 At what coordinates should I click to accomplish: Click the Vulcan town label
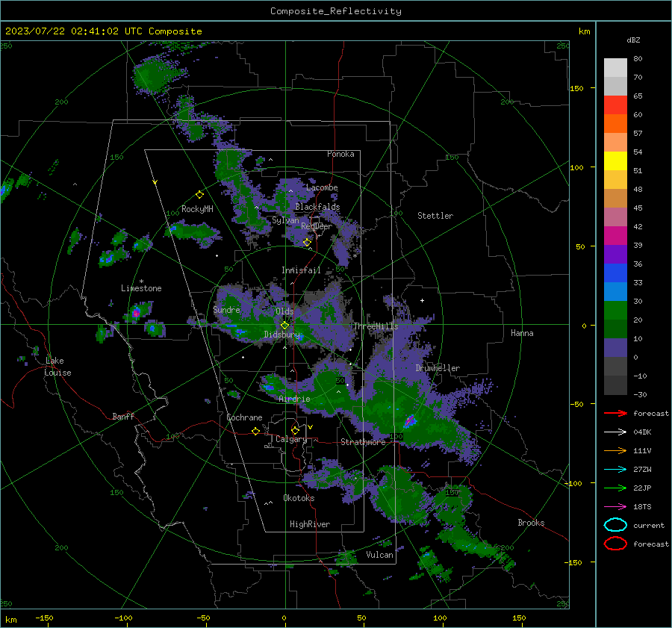tap(380, 555)
